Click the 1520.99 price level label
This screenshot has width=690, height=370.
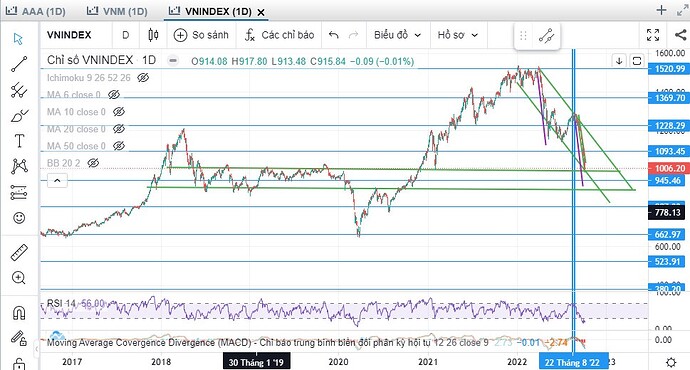(668, 69)
